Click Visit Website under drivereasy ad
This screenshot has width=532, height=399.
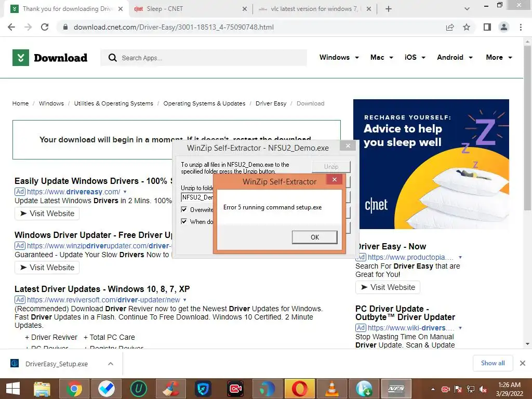[47, 214]
